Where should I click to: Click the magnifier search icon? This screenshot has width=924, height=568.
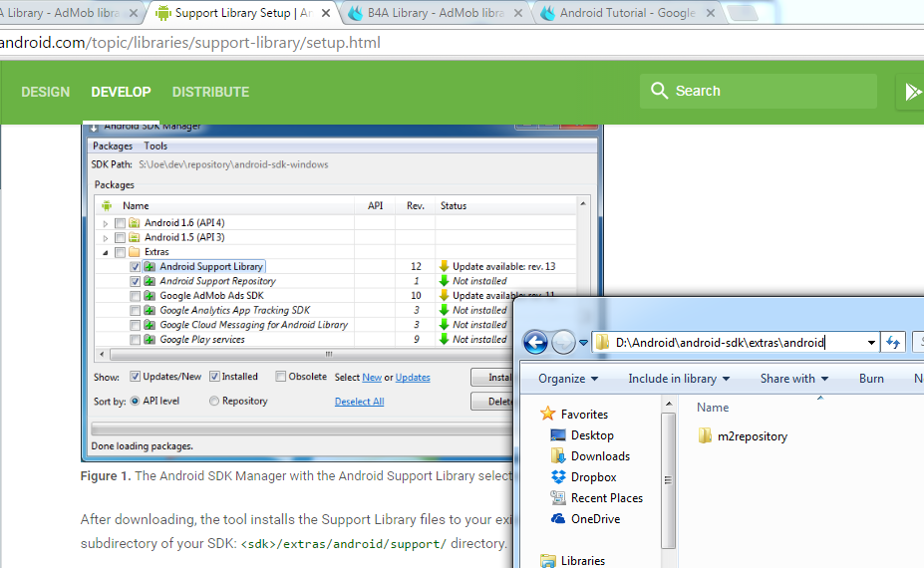(659, 91)
